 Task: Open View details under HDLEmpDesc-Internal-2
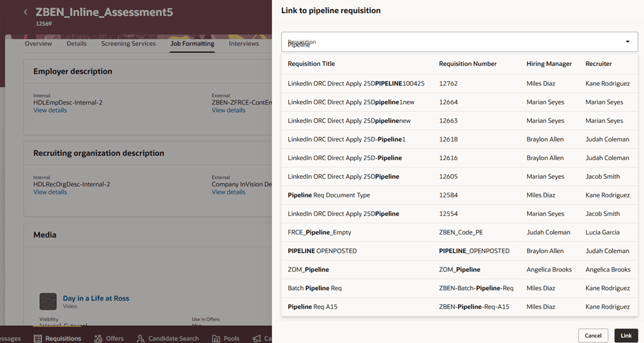tap(50, 111)
